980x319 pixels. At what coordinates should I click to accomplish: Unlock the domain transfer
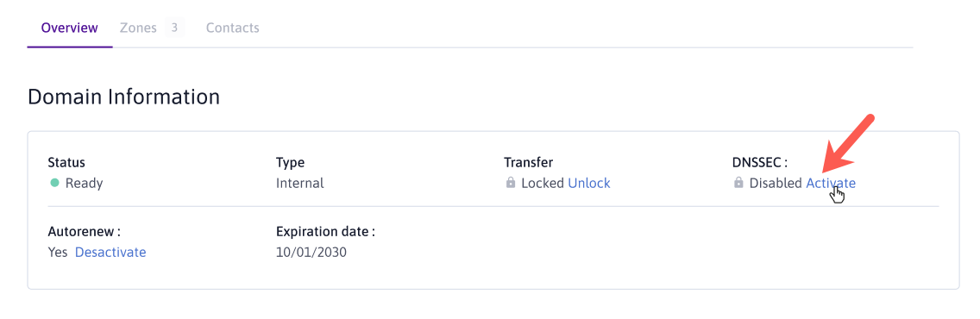click(588, 183)
